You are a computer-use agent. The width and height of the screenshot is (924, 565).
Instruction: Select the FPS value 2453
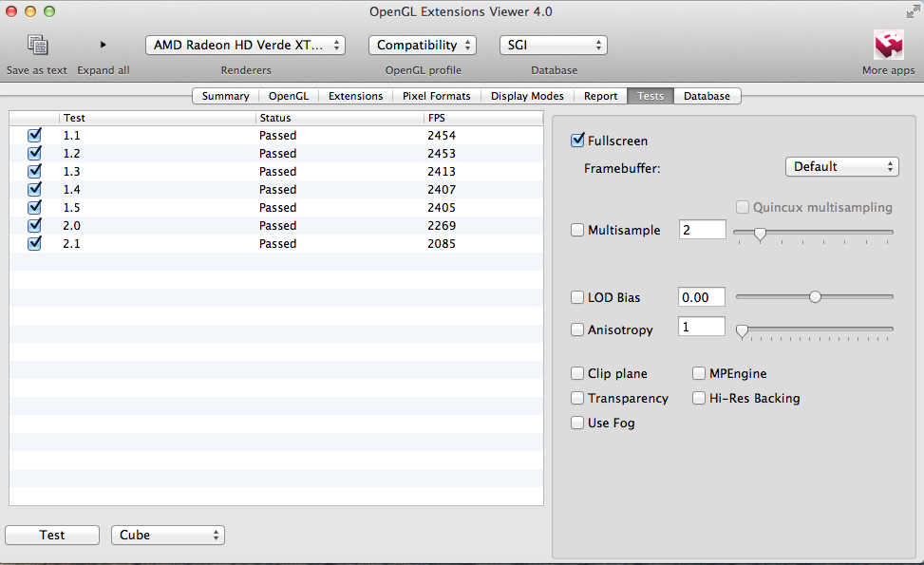442,153
